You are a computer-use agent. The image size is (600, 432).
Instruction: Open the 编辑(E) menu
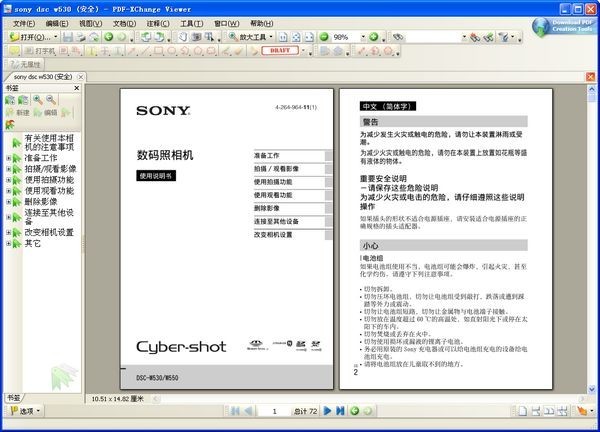tap(57, 24)
